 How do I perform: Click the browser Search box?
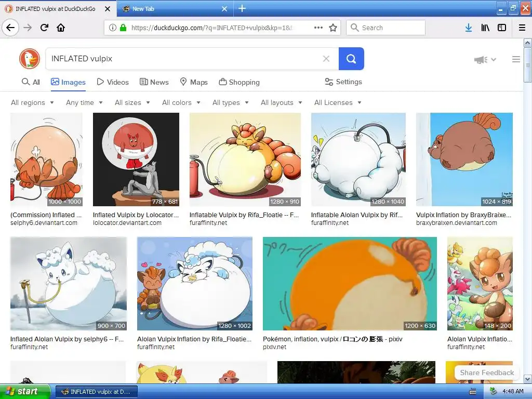click(386, 28)
